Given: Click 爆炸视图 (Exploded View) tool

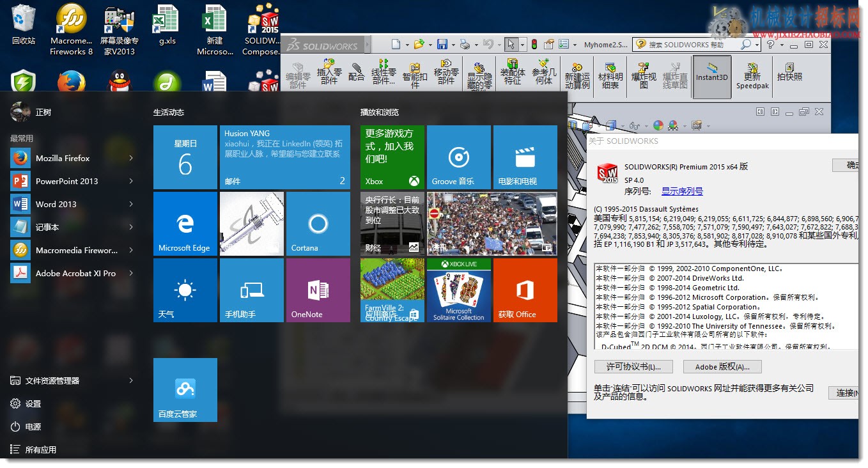Looking at the screenshot, I should (x=644, y=75).
